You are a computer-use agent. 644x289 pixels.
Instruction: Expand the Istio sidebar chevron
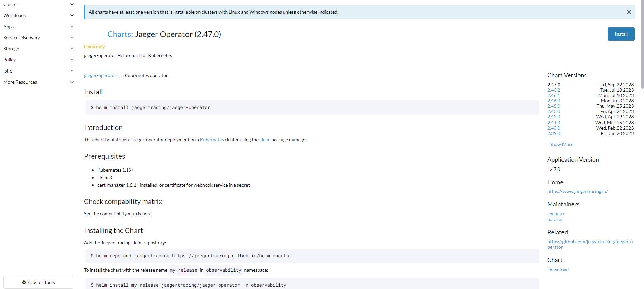(x=72, y=71)
